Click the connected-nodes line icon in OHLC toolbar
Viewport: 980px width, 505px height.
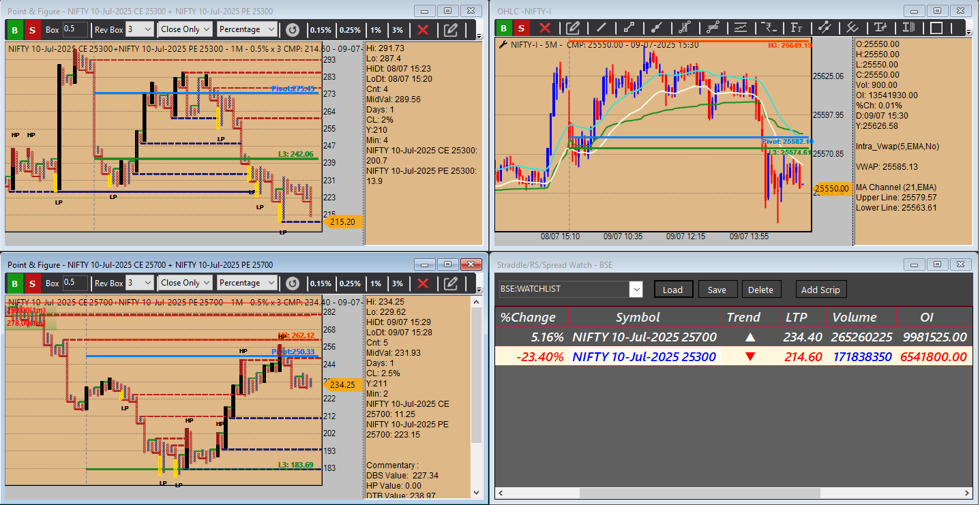[x=825, y=28]
